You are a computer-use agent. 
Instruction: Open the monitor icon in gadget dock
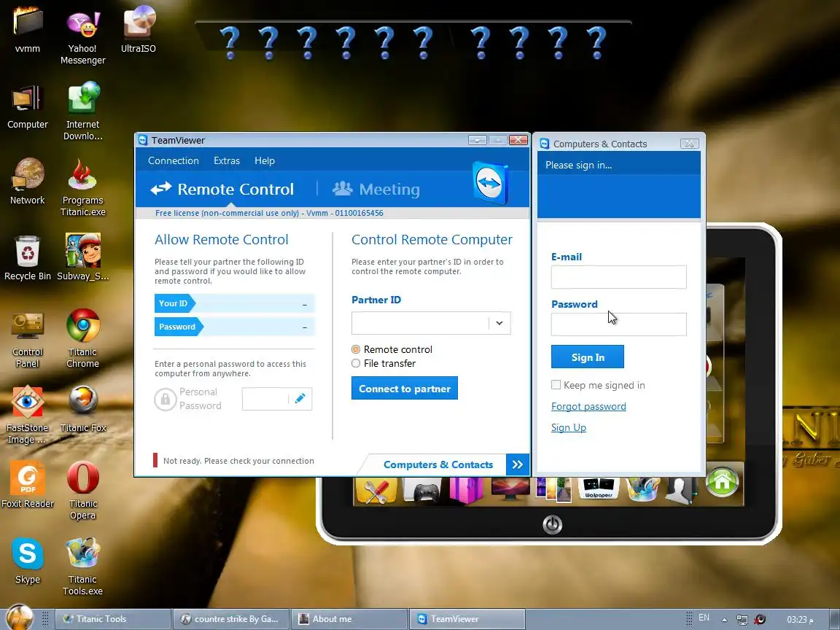[x=510, y=490]
